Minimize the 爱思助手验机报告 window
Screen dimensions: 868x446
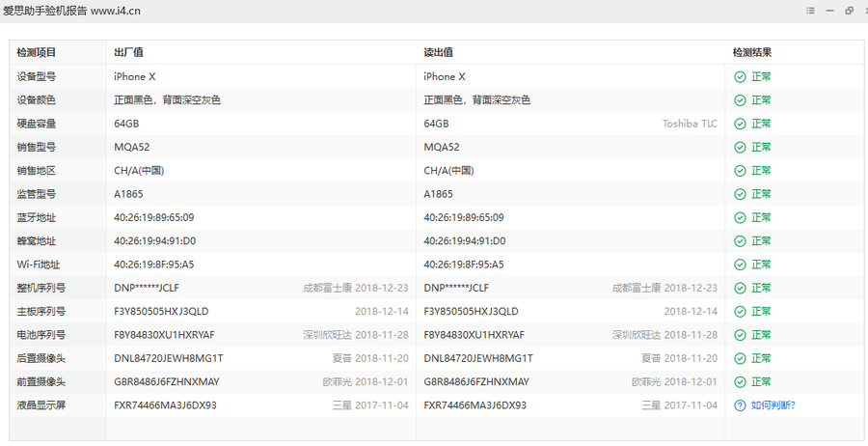pyautogui.click(x=830, y=11)
